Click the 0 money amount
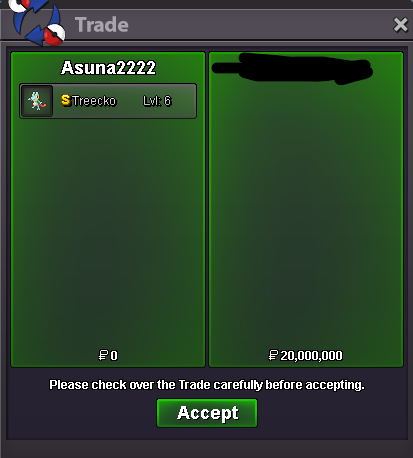Image resolution: width=413 pixels, height=458 pixels. pyautogui.click(x=114, y=356)
